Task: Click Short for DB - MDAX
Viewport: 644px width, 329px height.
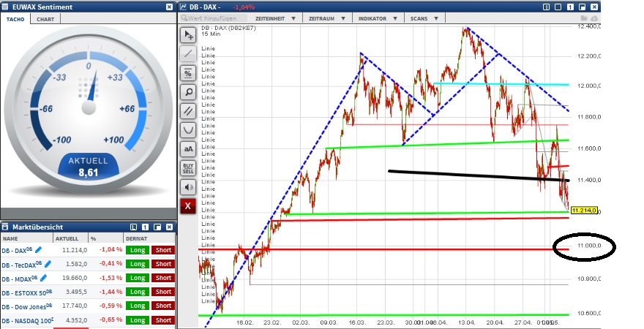Action: tap(163, 278)
